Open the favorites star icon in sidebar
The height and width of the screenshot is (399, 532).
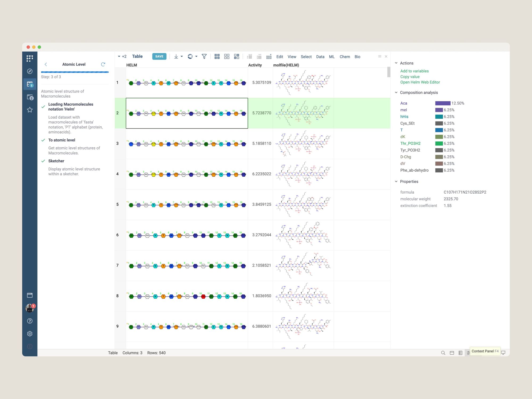coord(30,110)
